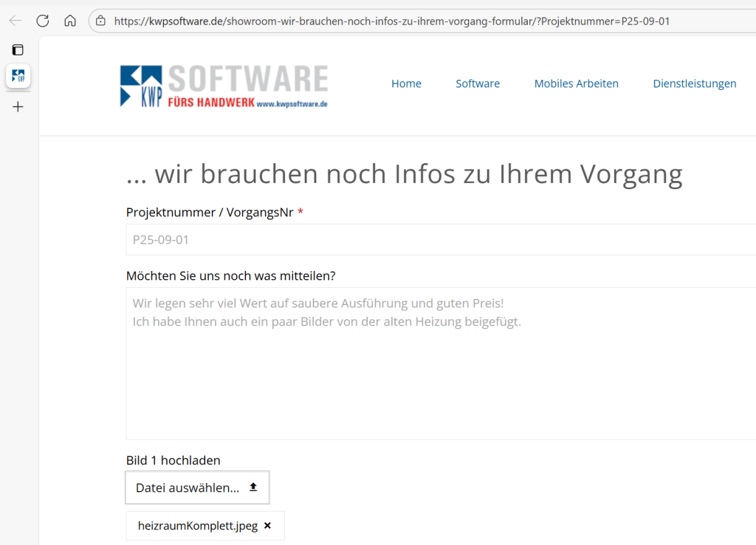The width and height of the screenshot is (756, 545).
Task: Open the tab actions menu icon
Action: point(18,50)
